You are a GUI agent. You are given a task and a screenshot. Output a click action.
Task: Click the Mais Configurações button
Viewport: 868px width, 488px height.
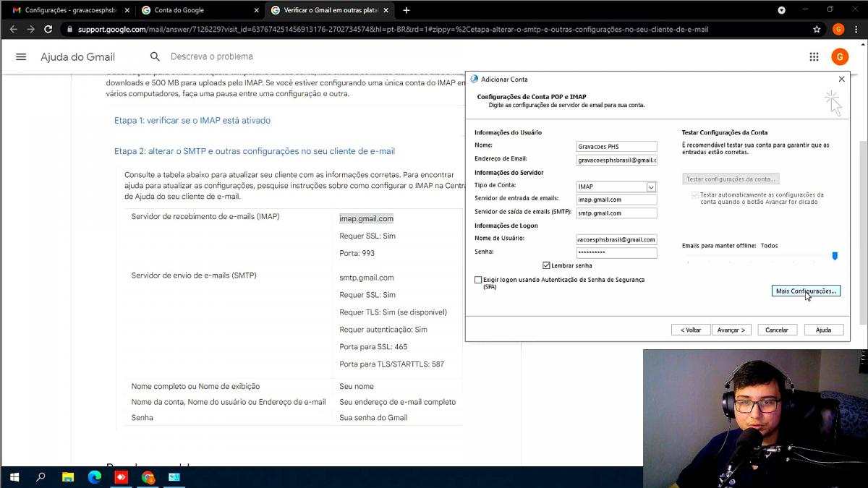pos(806,291)
